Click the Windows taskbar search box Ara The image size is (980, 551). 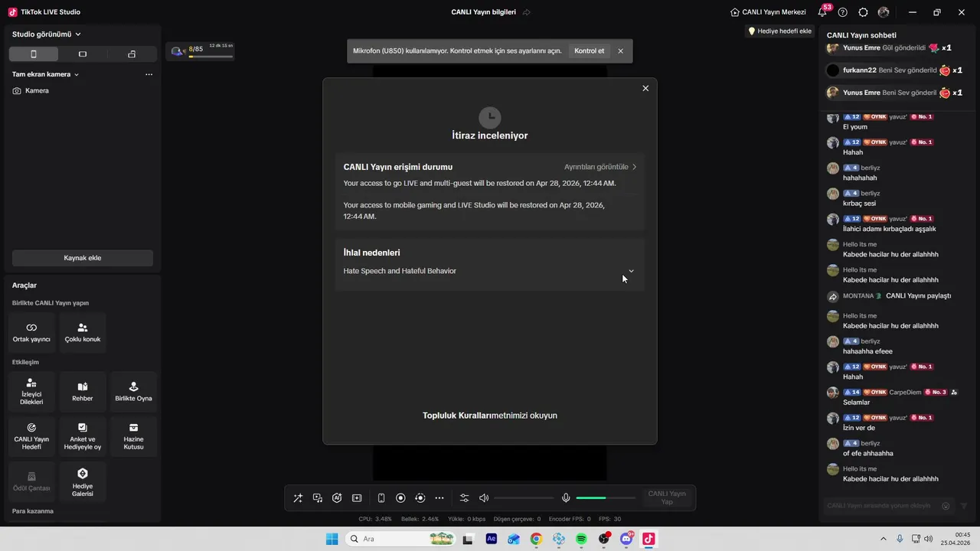[x=400, y=539]
